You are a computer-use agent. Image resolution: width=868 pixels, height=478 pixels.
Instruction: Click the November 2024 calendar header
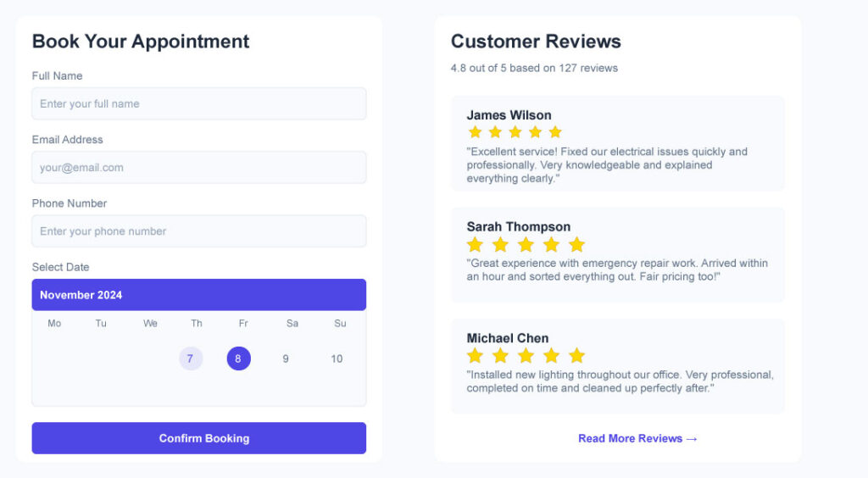(198, 295)
